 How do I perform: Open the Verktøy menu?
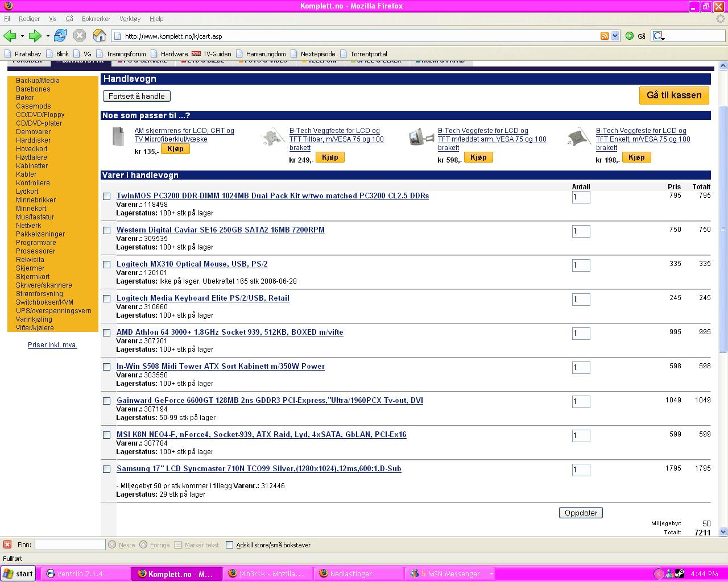(x=130, y=19)
